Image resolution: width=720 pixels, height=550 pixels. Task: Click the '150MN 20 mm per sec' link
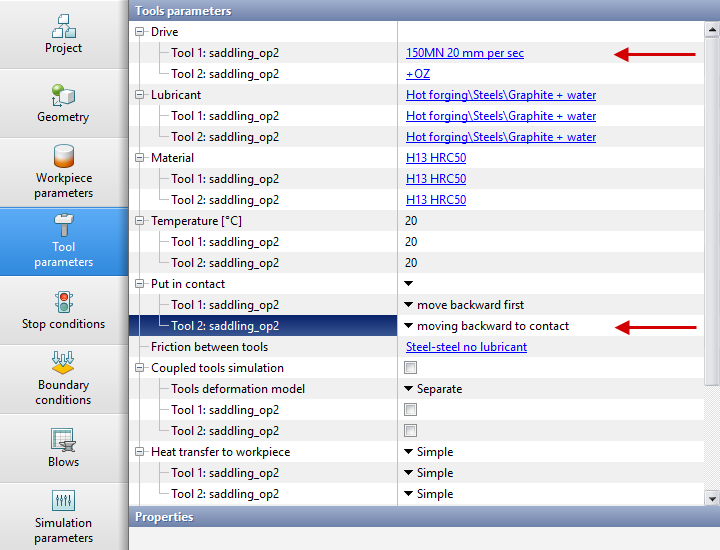tap(464, 53)
